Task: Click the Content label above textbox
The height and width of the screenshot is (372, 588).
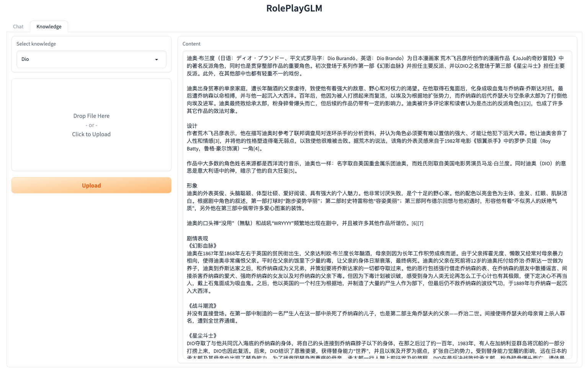Action: point(191,44)
